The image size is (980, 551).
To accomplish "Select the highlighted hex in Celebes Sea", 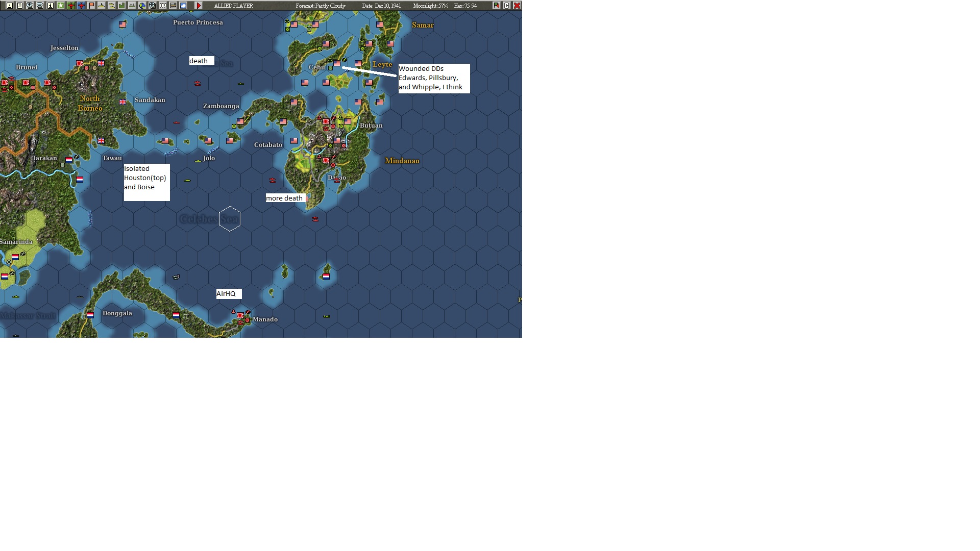I will [x=230, y=219].
